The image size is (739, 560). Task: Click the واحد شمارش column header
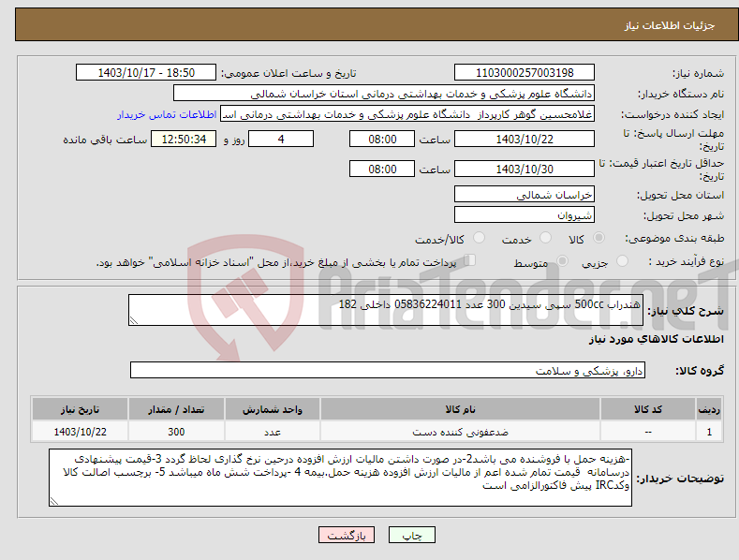273,409
